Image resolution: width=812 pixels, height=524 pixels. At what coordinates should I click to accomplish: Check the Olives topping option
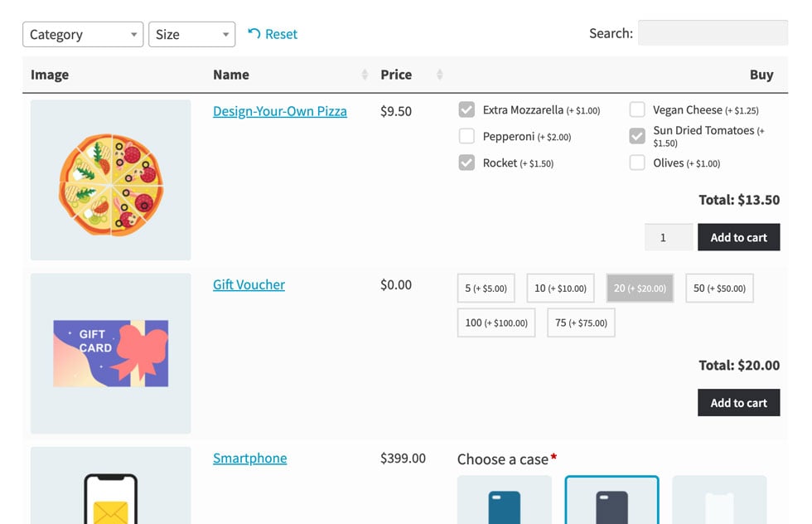coord(637,163)
